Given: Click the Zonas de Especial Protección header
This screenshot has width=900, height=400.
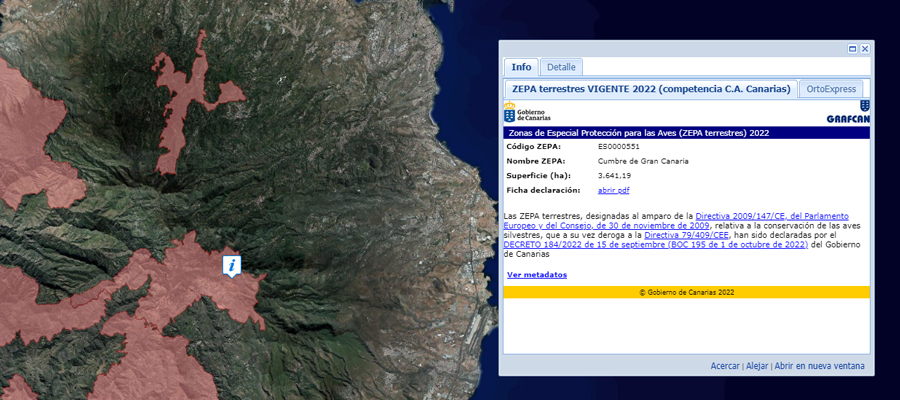Looking at the screenshot, I should [686, 133].
